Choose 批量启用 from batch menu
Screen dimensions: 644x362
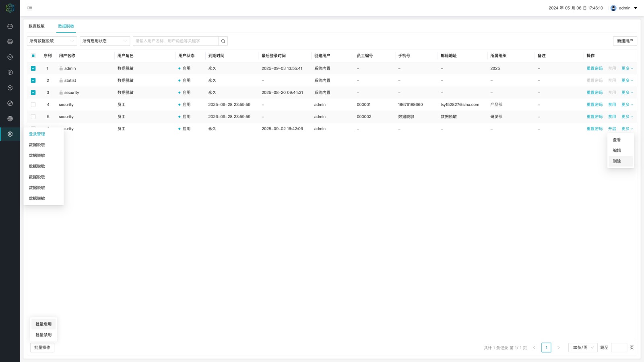pyautogui.click(x=43, y=324)
